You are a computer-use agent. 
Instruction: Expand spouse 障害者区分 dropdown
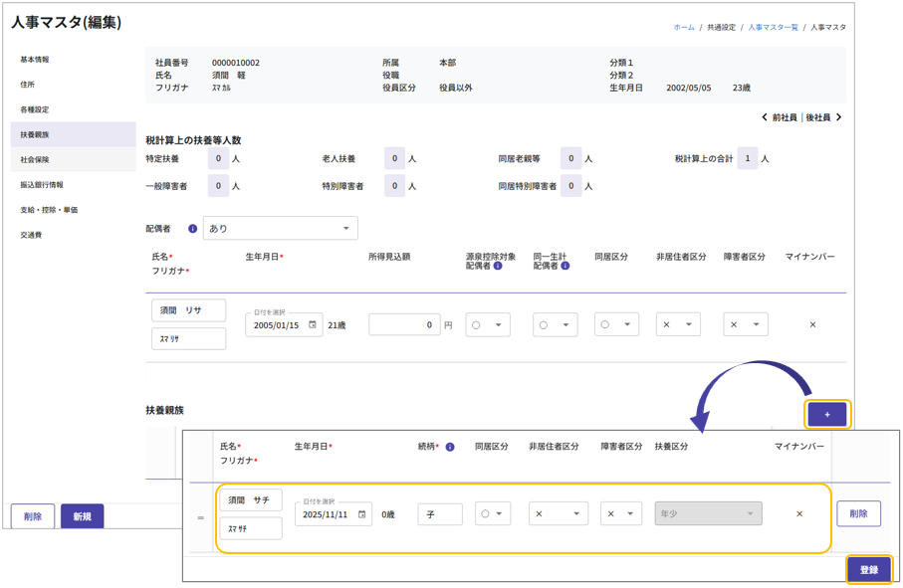click(745, 325)
